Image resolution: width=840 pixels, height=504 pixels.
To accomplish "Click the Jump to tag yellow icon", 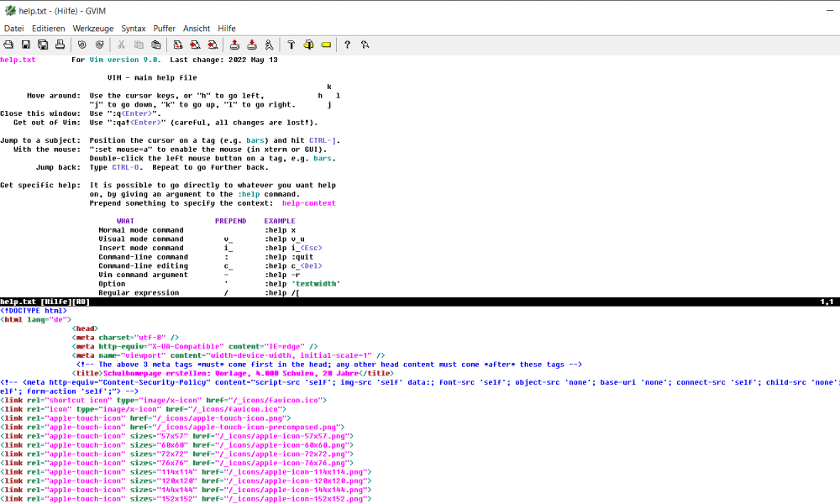I will coord(326,45).
